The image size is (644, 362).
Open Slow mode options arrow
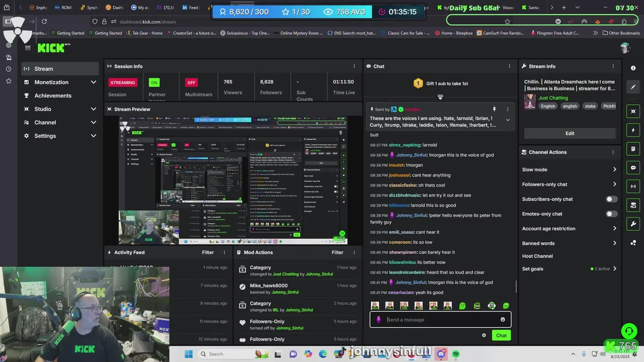pyautogui.click(x=614, y=170)
